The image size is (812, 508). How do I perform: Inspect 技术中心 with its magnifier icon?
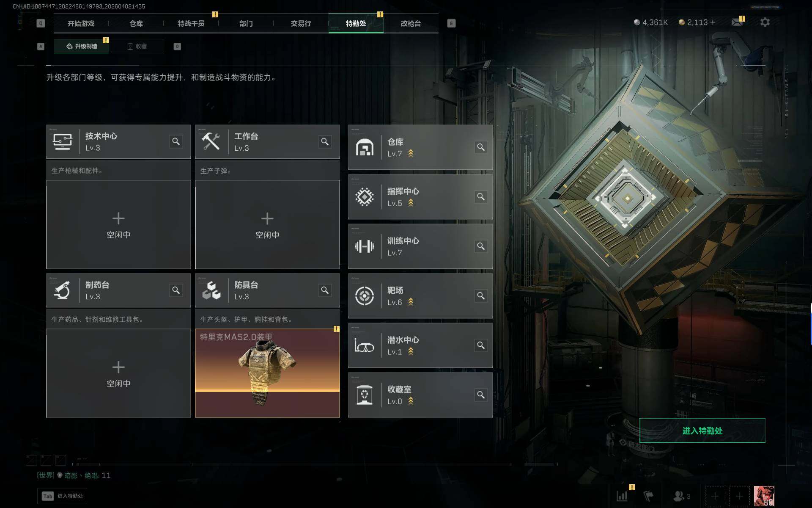(176, 141)
